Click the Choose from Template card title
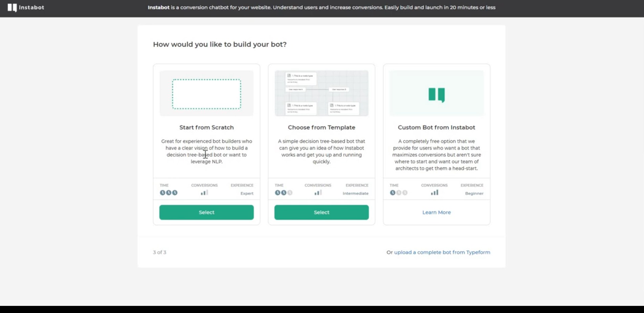Viewport: 644px width, 313px height. (321, 128)
